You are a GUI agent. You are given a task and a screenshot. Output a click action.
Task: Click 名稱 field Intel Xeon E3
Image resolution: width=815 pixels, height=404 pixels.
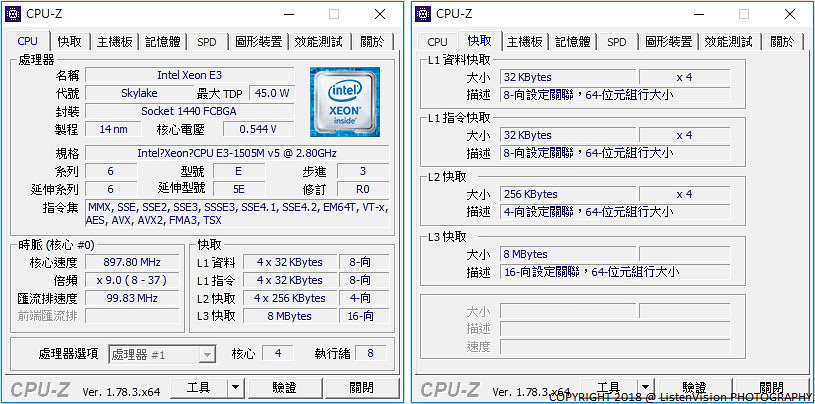click(190, 75)
